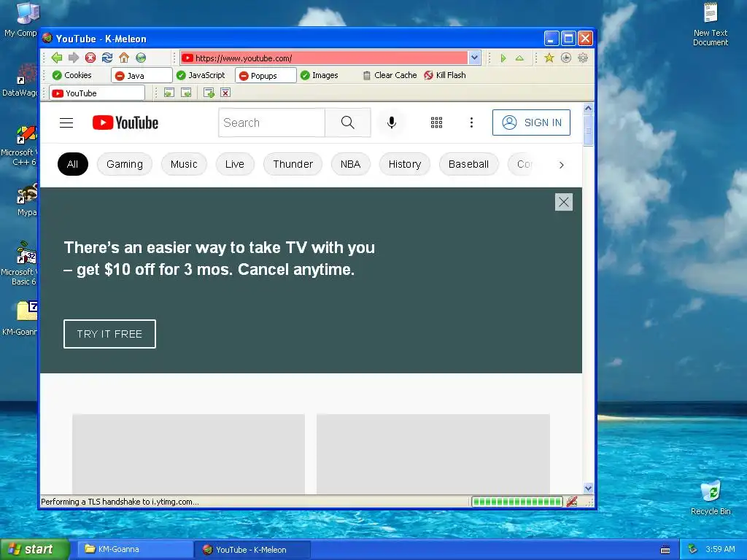Toggle Java blocking

tap(142, 75)
